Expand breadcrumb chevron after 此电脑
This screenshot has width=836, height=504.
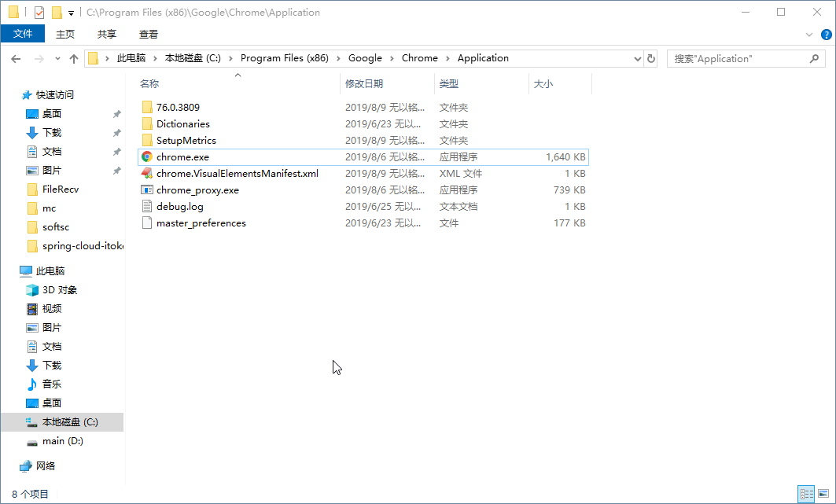coord(155,58)
